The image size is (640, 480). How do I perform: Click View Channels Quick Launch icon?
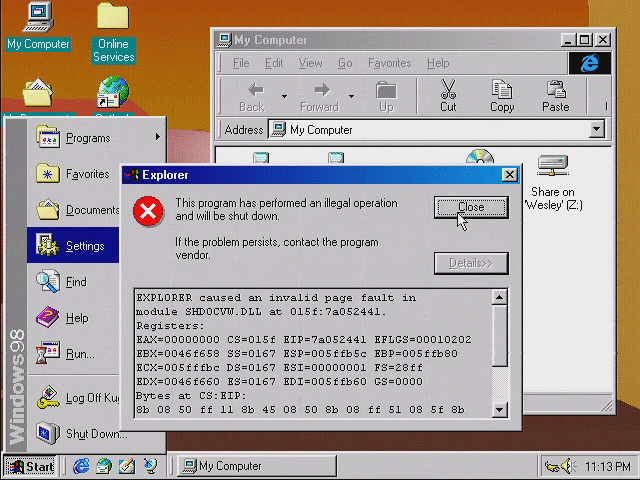click(x=150, y=466)
